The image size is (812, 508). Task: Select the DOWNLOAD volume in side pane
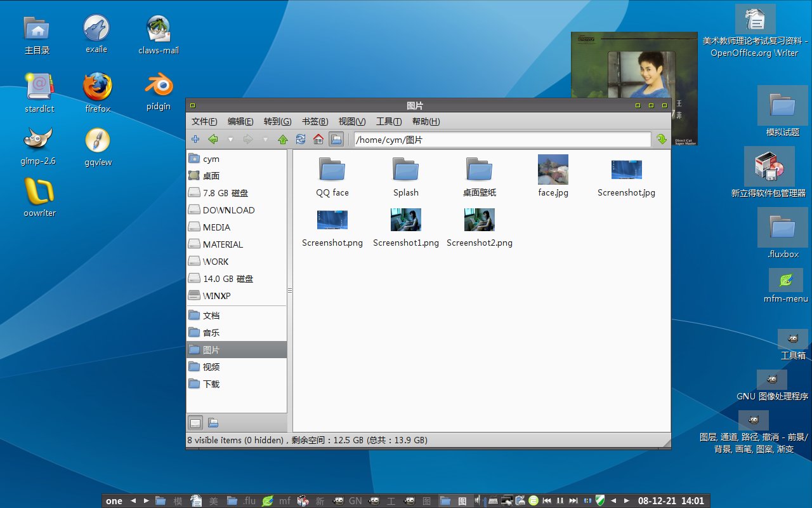pyautogui.click(x=237, y=210)
